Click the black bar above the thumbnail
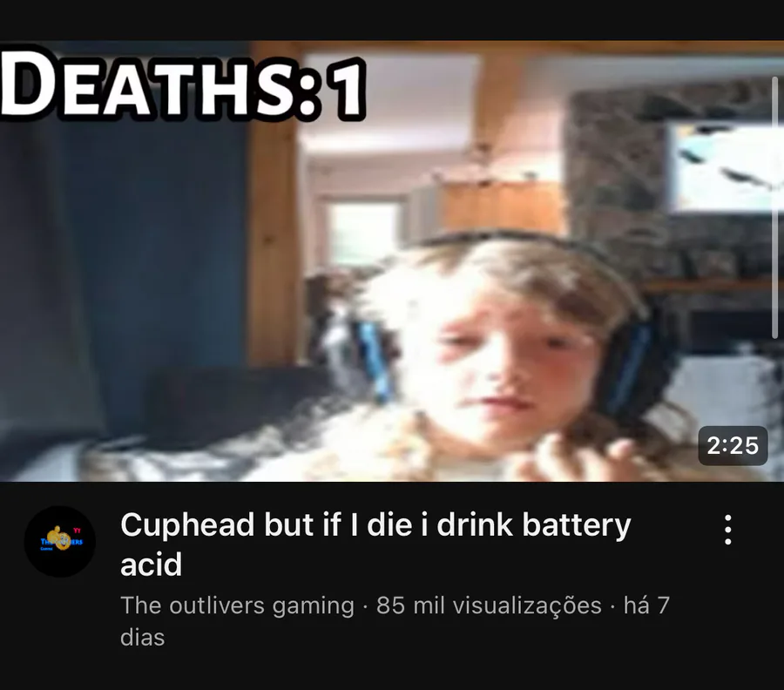Viewport: 784px width, 690px height. 392,20
